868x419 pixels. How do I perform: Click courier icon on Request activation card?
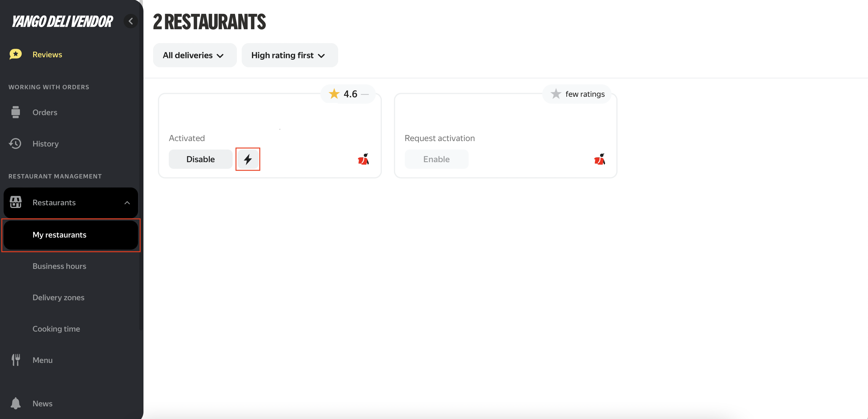click(x=599, y=159)
